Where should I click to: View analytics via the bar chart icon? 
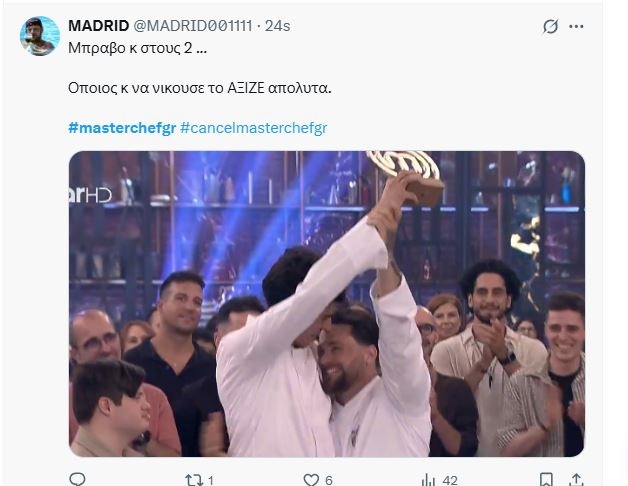[428, 480]
